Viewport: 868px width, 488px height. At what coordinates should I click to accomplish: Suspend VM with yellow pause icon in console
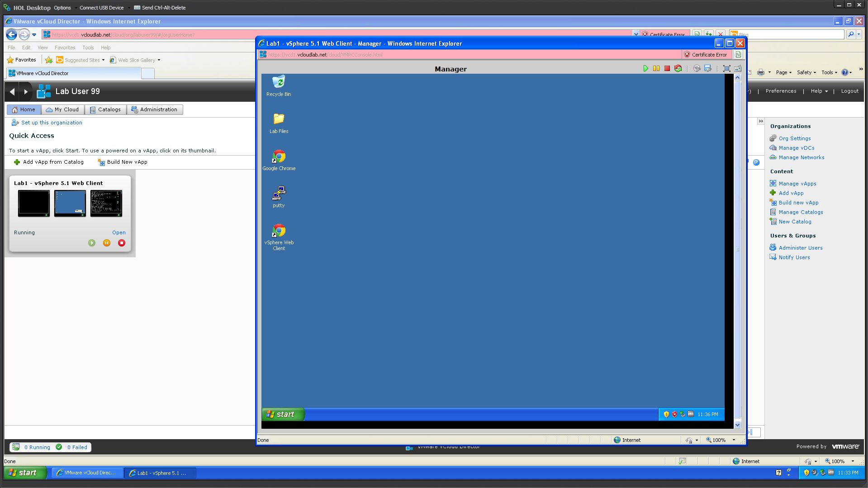[656, 68]
